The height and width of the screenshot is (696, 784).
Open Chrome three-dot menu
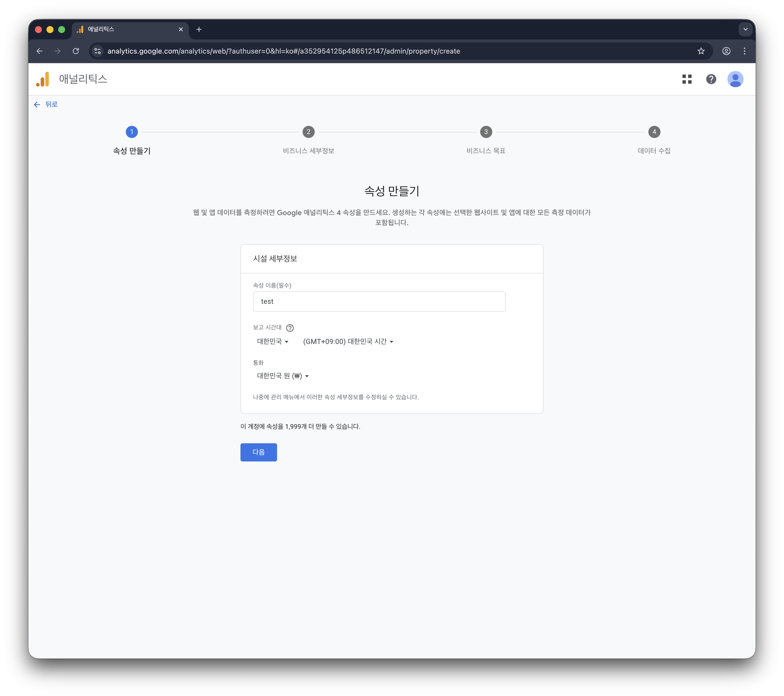(x=744, y=51)
